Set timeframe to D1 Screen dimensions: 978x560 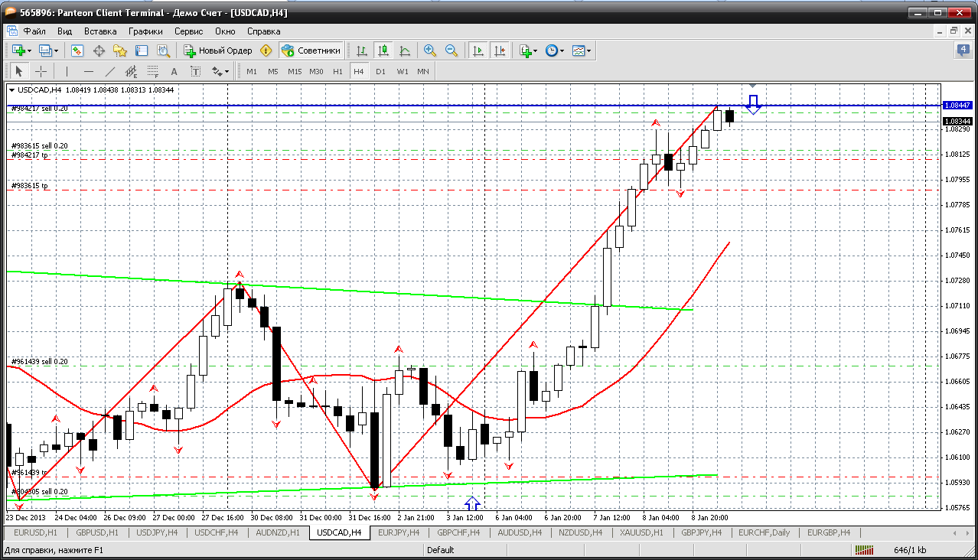[380, 71]
